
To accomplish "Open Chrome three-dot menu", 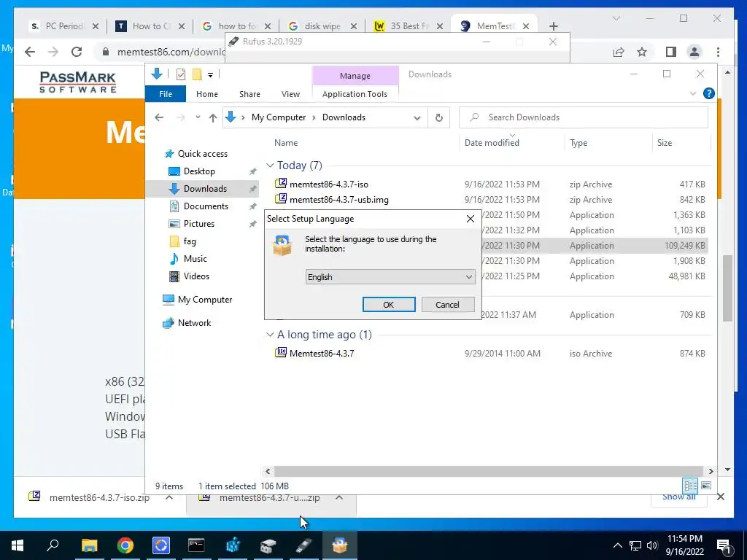I will pos(718,52).
